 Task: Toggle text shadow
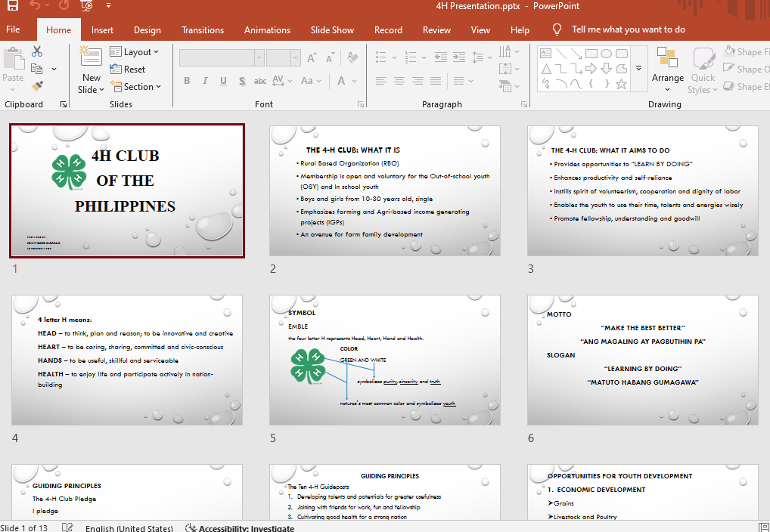click(x=242, y=81)
